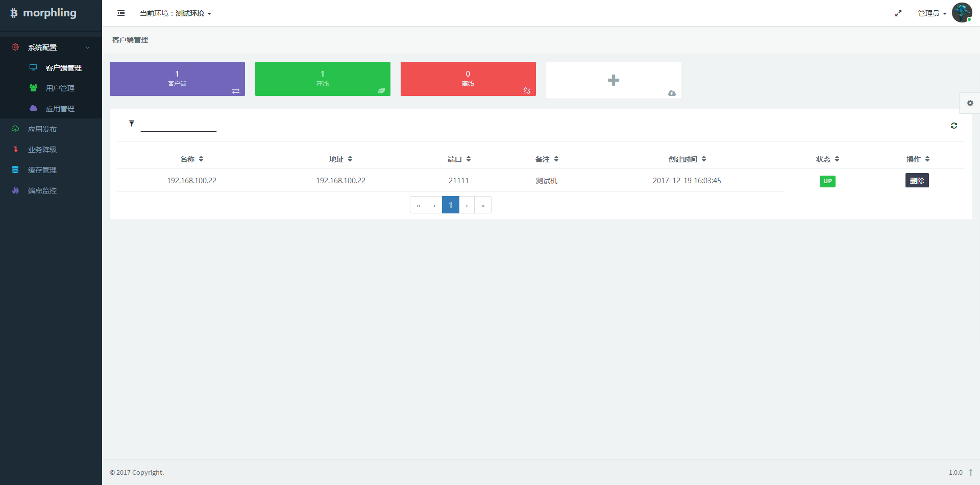Screen dimensions: 980x485
Task: Refresh the client table
Action: (x=954, y=125)
